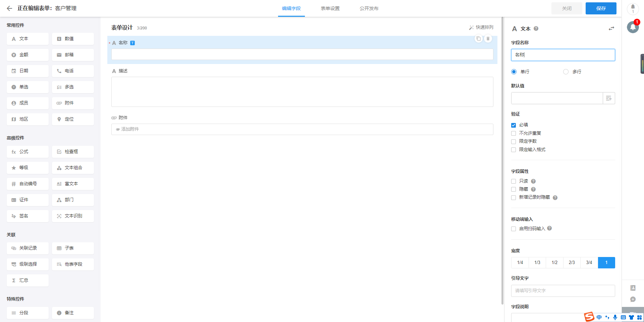
Task: Add a 单选 single-choice control
Action: [28, 87]
